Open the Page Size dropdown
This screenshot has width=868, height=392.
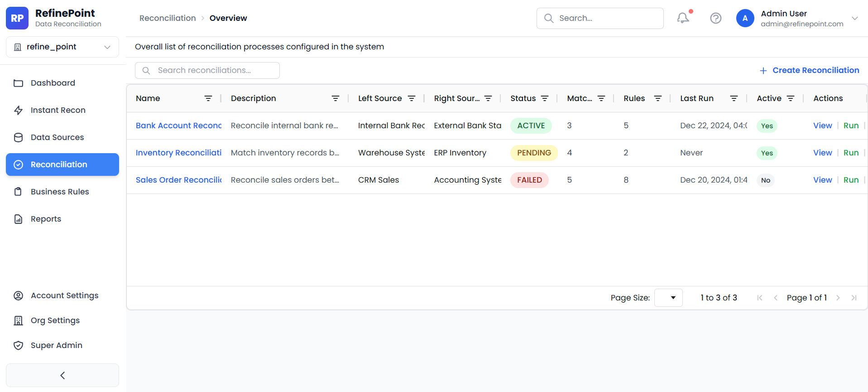click(668, 298)
